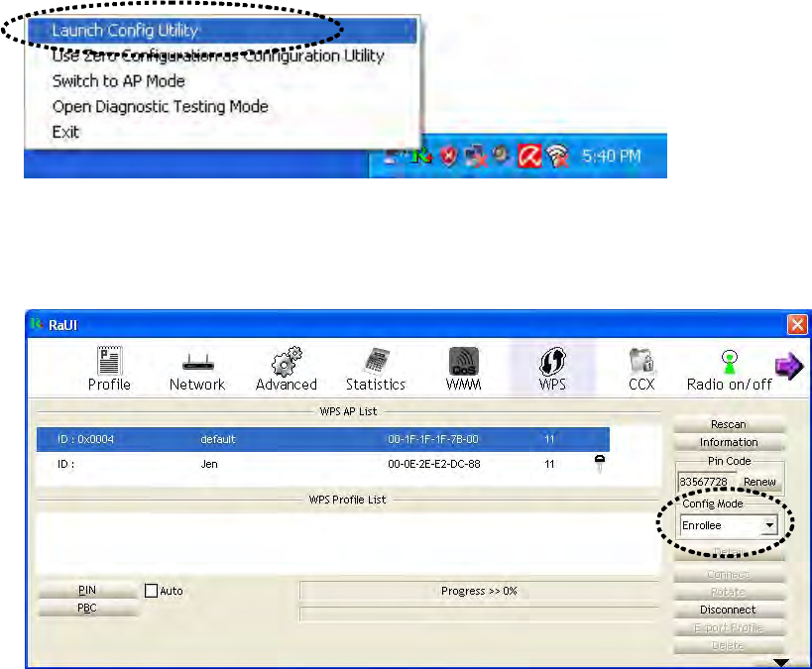Image resolution: width=812 pixels, height=669 pixels.
Task: Open the Network tab icon
Action: (198, 362)
